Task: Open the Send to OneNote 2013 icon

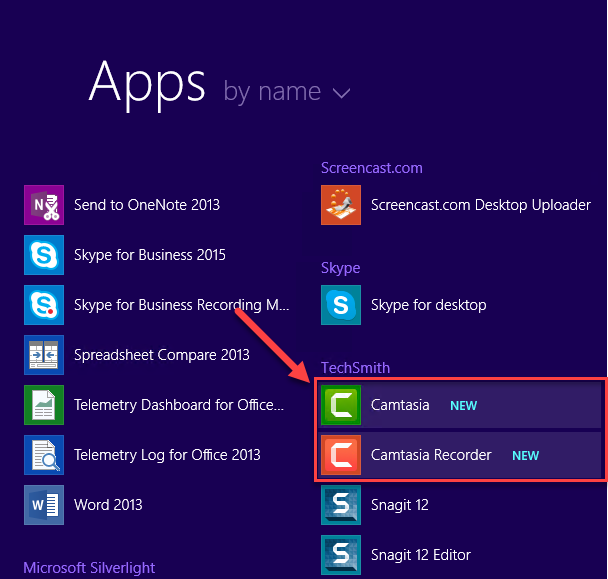Action: point(44,205)
